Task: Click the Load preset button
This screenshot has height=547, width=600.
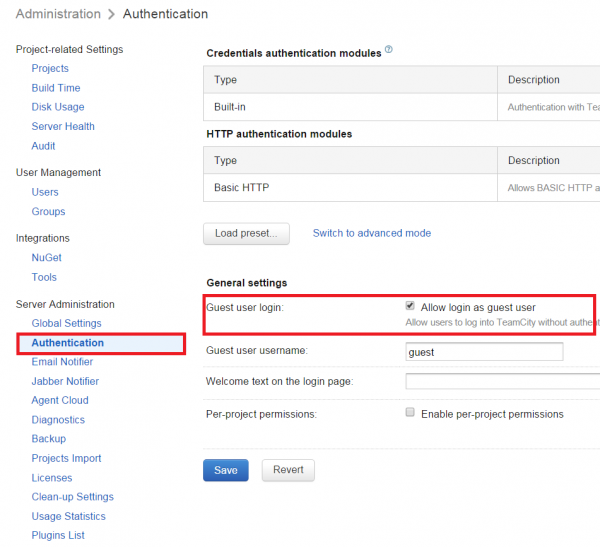Action: click(x=246, y=233)
